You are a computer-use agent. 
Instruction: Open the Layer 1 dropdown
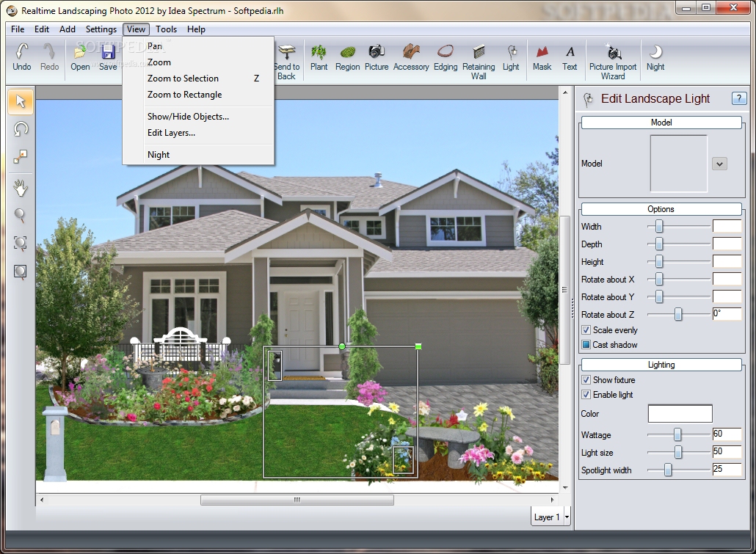click(567, 517)
